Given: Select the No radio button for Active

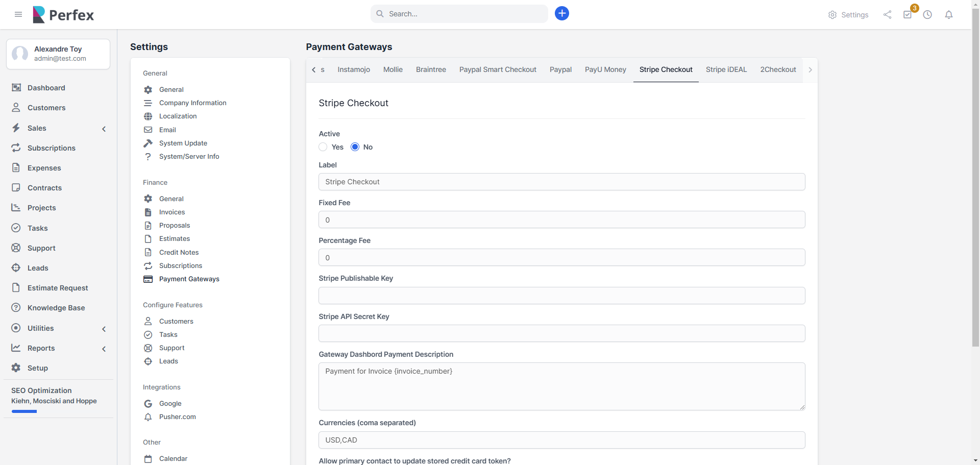Looking at the screenshot, I should (x=355, y=147).
